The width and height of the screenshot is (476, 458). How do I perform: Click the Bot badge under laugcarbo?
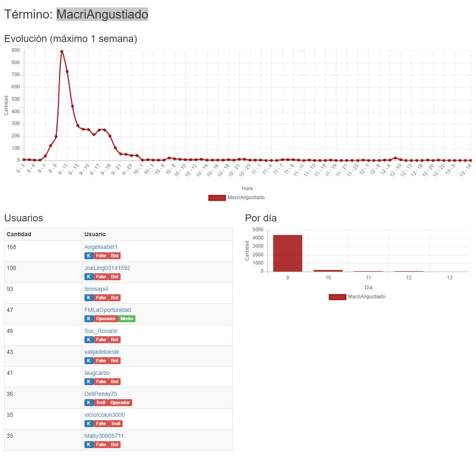[x=114, y=381]
